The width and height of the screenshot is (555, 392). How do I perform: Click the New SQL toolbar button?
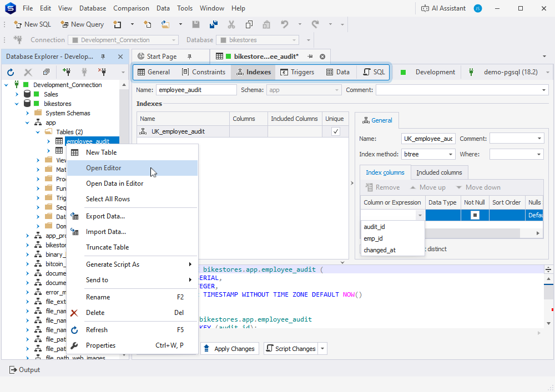pos(33,24)
